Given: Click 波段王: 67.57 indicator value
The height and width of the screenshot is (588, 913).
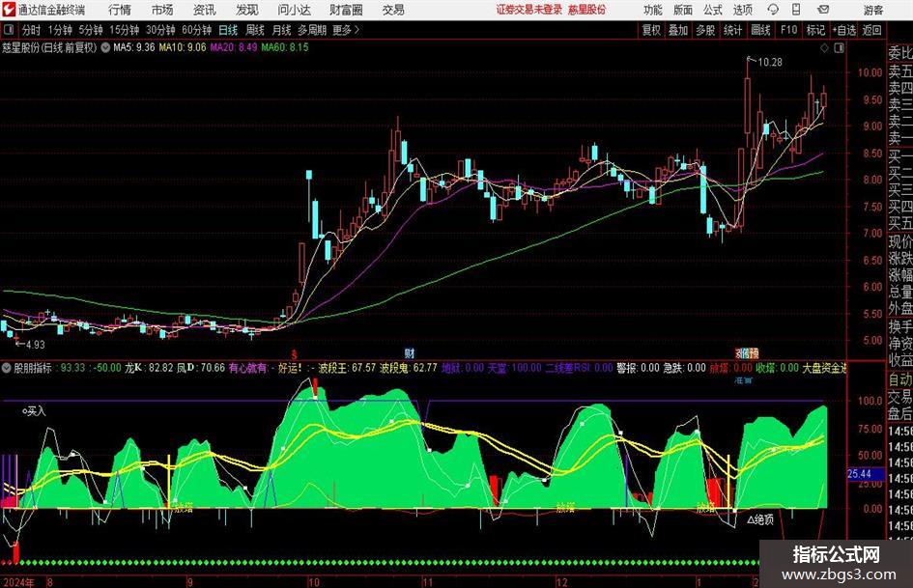Looking at the screenshot, I should click(347, 368).
